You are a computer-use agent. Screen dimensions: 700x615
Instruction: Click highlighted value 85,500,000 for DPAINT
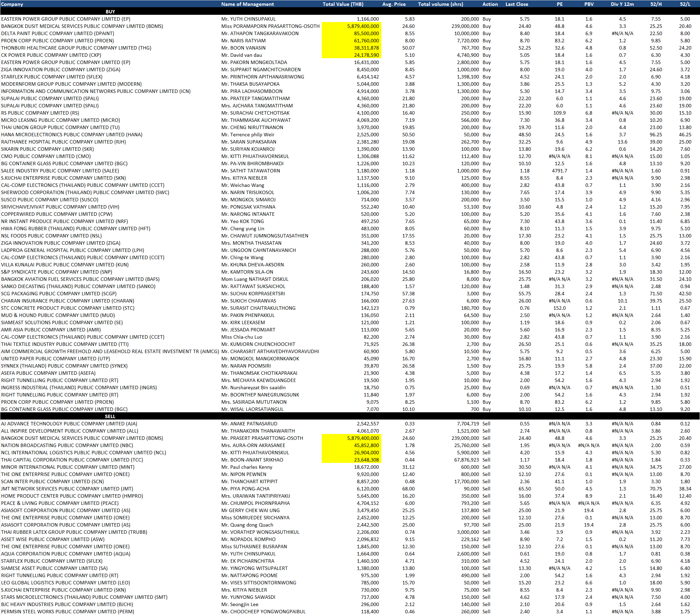pos(351,33)
